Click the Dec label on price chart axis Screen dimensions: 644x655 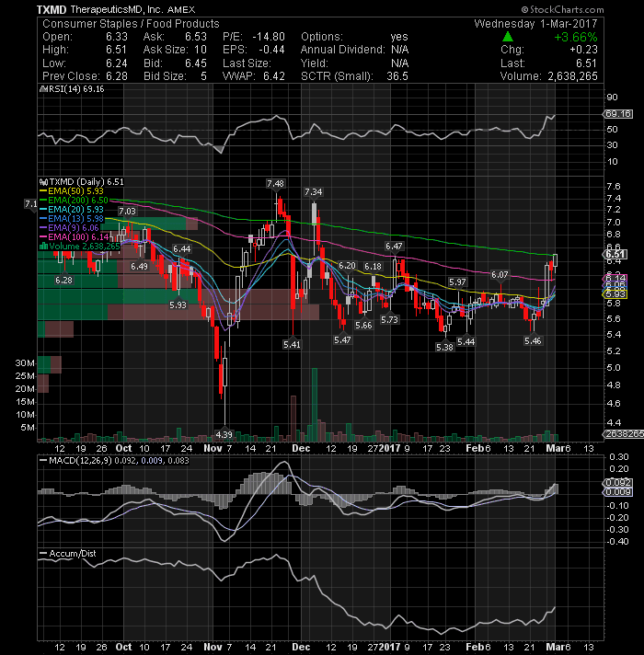click(x=301, y=448)
